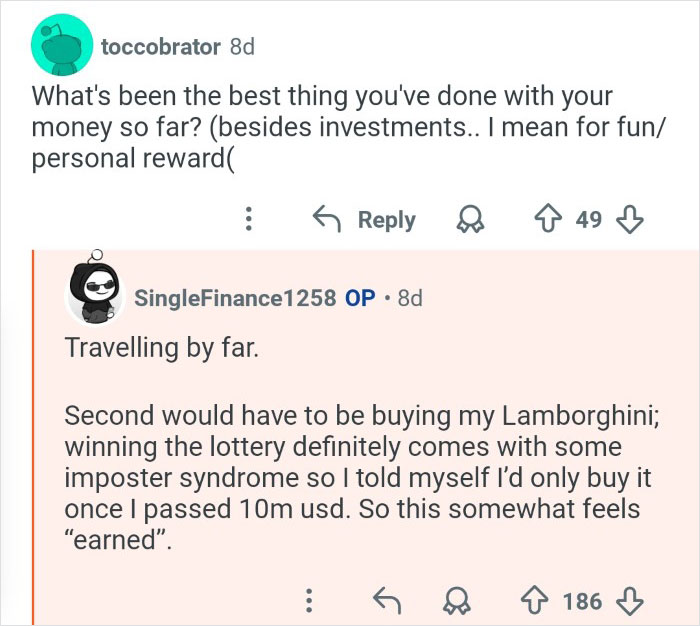
Task: Upvote SingleFinance1258's reply
Action: [x=535, y=600]
